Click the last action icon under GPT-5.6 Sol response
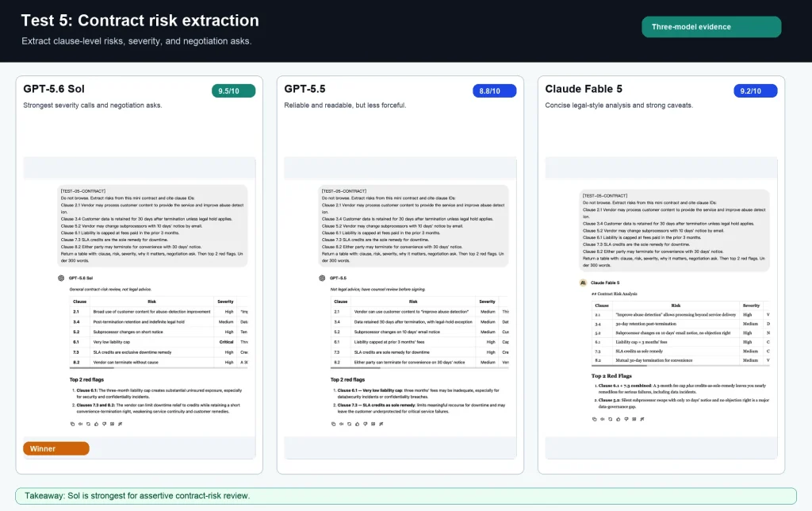The height and width of the screenshot is (511, 812). point(121,424)
